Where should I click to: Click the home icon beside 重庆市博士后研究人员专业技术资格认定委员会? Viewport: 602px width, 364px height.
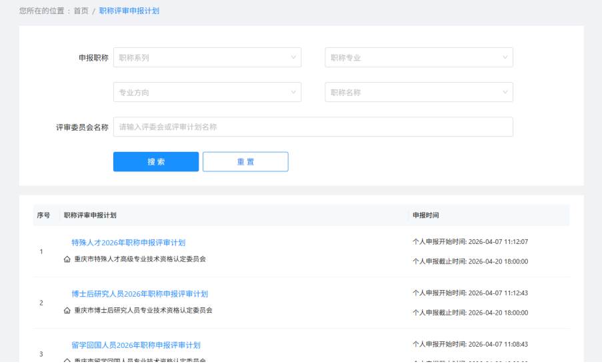[67, 311]
